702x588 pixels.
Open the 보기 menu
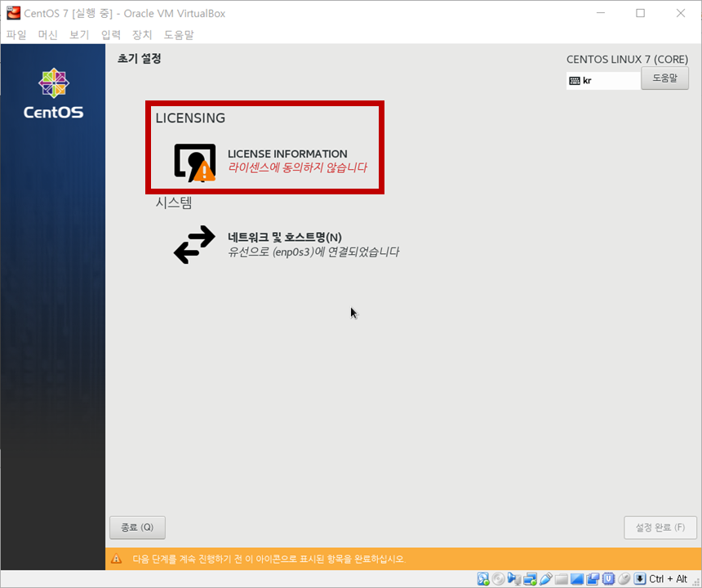click(x=79, y=34)
